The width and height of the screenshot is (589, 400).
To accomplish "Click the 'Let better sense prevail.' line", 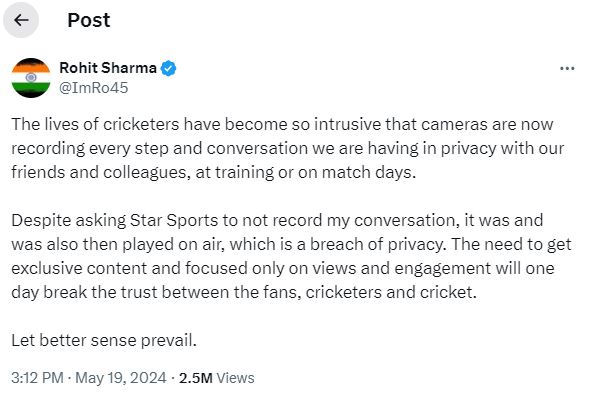I will (x=104, y=340).
